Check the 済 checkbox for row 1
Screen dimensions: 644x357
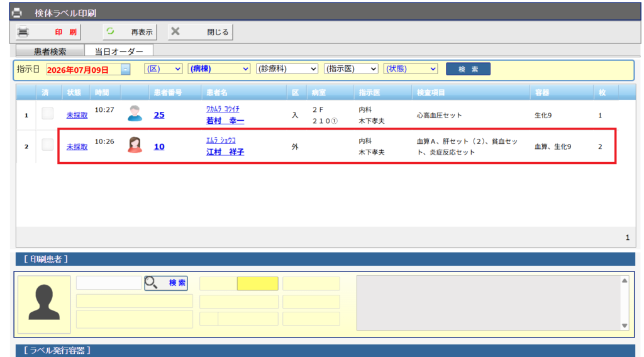48,113
